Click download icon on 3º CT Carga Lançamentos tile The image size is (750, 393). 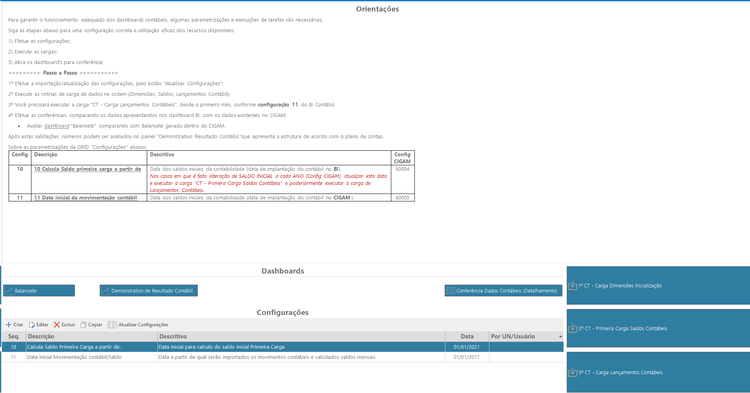tap(573, 372)
